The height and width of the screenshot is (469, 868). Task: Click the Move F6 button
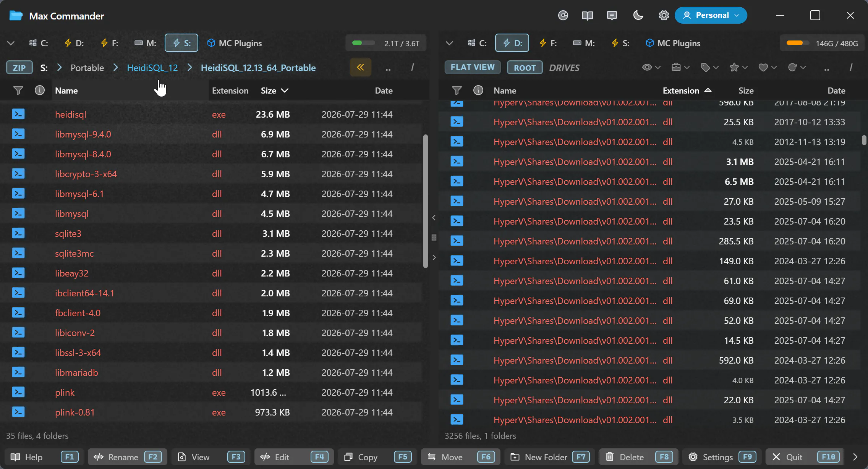coord(460,457)
